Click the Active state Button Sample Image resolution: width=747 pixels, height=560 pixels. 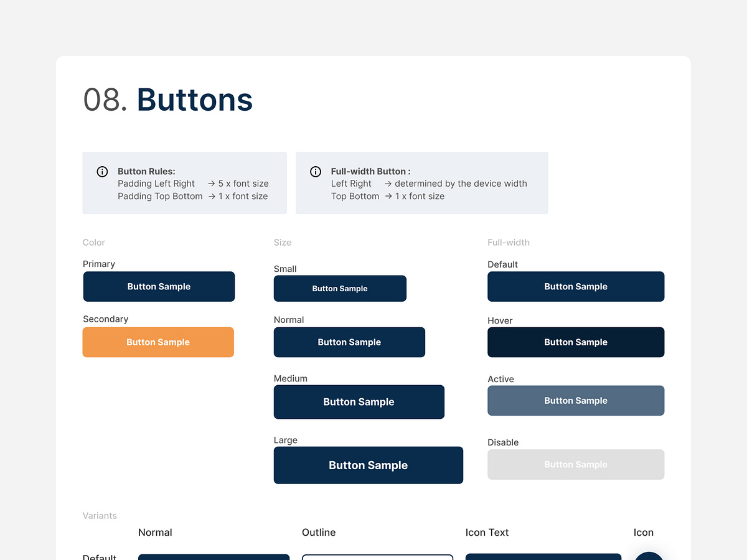pos(575,401)
